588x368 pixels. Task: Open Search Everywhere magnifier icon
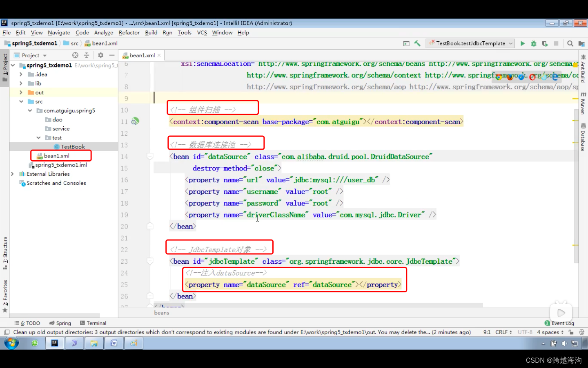(x=570, y=43)
